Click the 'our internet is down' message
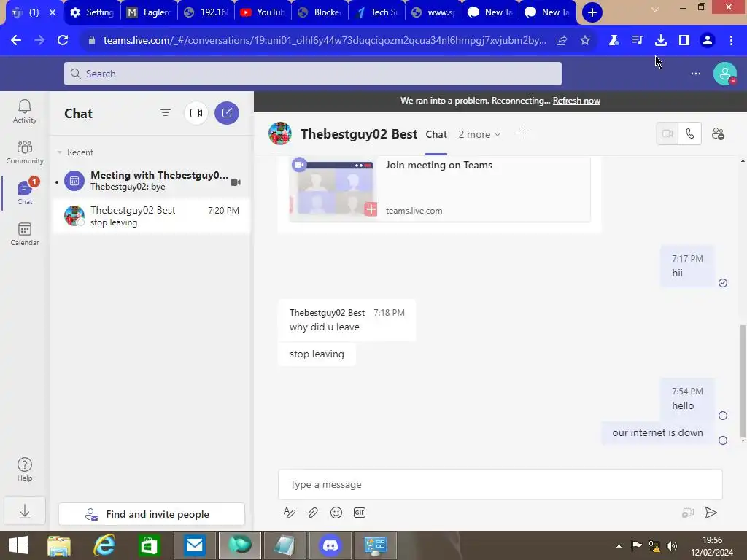 [x=657, y=433]
